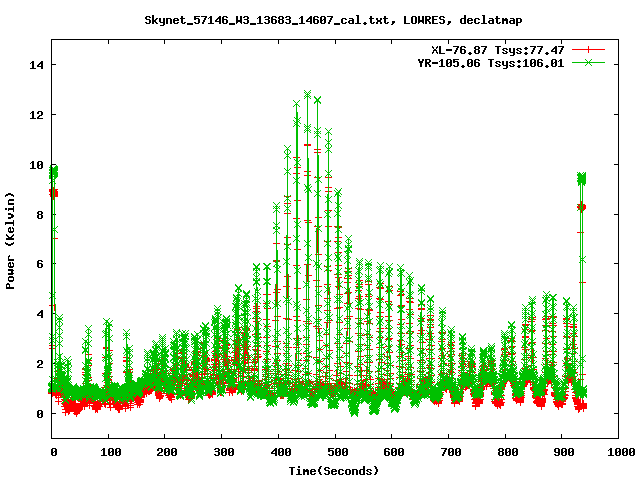Viewport: 640px width, 480px height.
Task: Select the YR-105.06 Tsys:106.01 legend label
Action: click(491, 63)
